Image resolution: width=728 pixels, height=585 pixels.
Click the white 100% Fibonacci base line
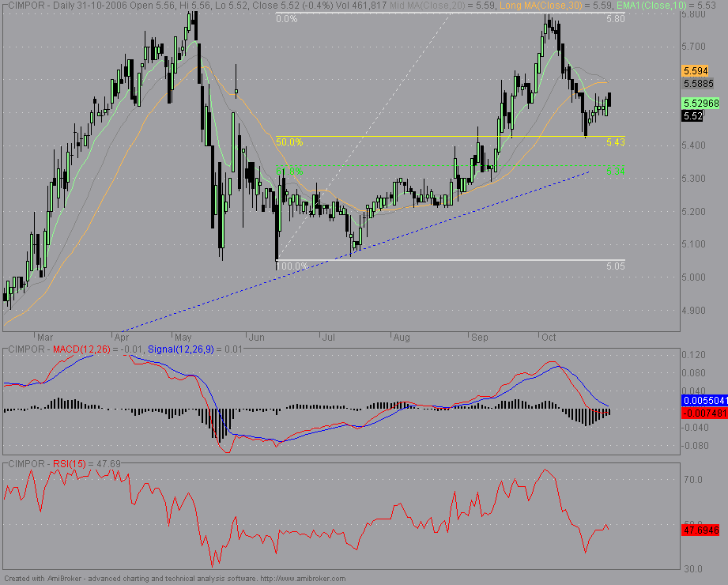[x=451, y=260]
